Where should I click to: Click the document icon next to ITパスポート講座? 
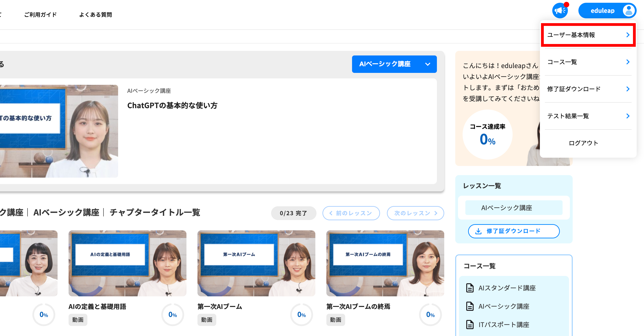[x=470, y=325]
